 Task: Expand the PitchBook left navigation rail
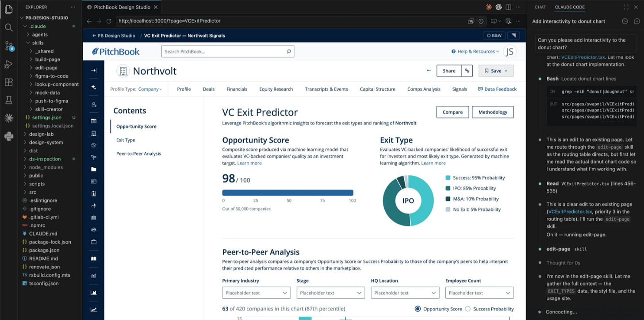[x=93, y=70]
